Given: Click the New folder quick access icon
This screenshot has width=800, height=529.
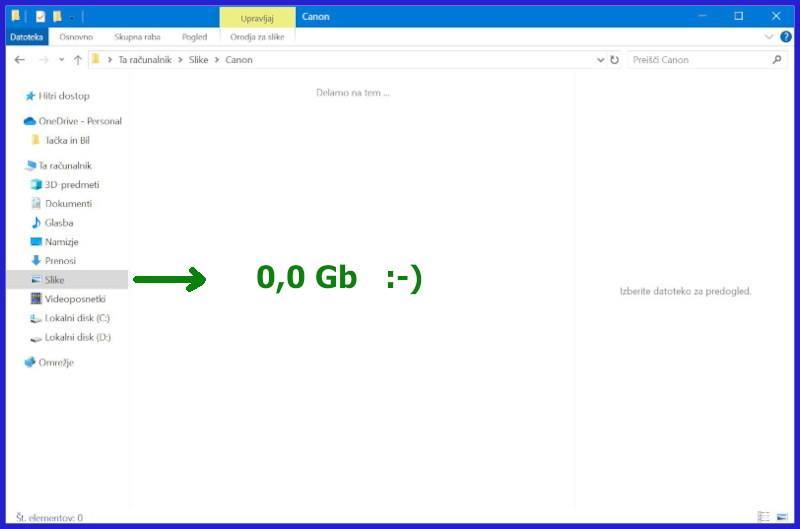Looking at the screenshot, I should click(x=57, y=16).
